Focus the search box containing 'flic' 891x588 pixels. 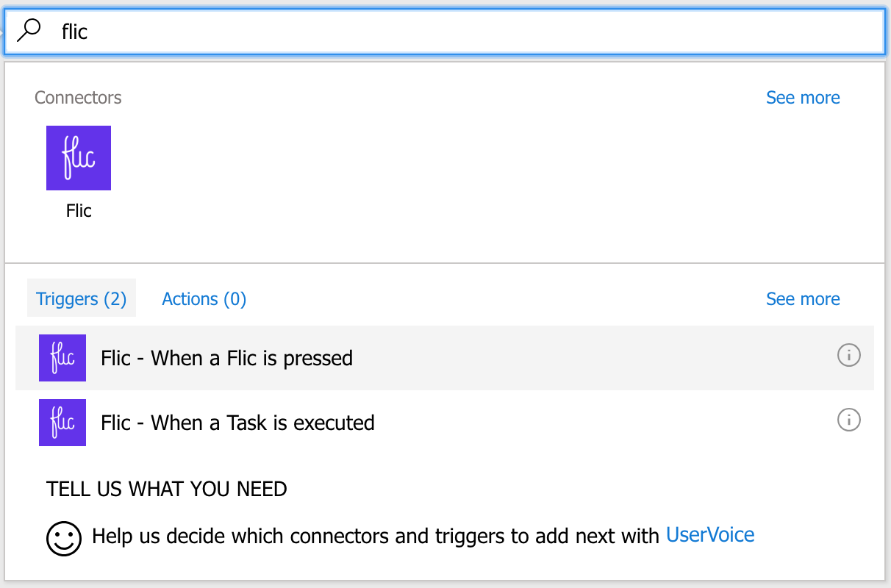pos(441,32)
